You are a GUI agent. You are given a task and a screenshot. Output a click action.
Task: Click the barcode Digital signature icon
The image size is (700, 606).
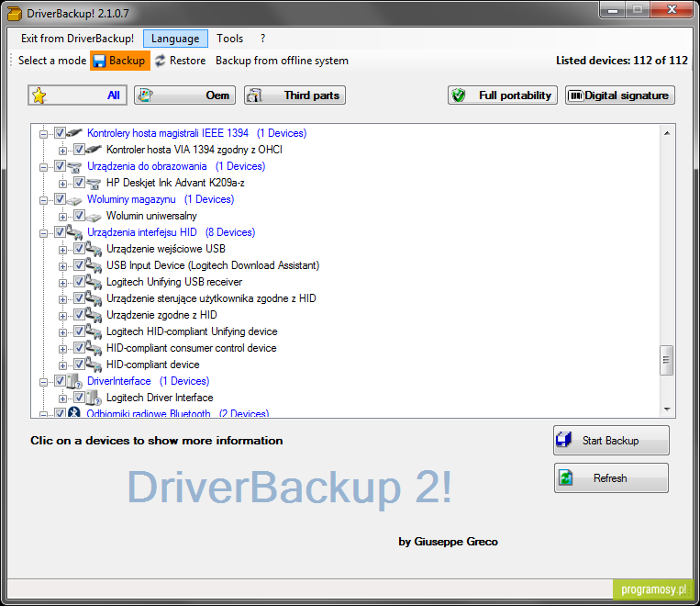pyautogui.click(x=576, y=95)
